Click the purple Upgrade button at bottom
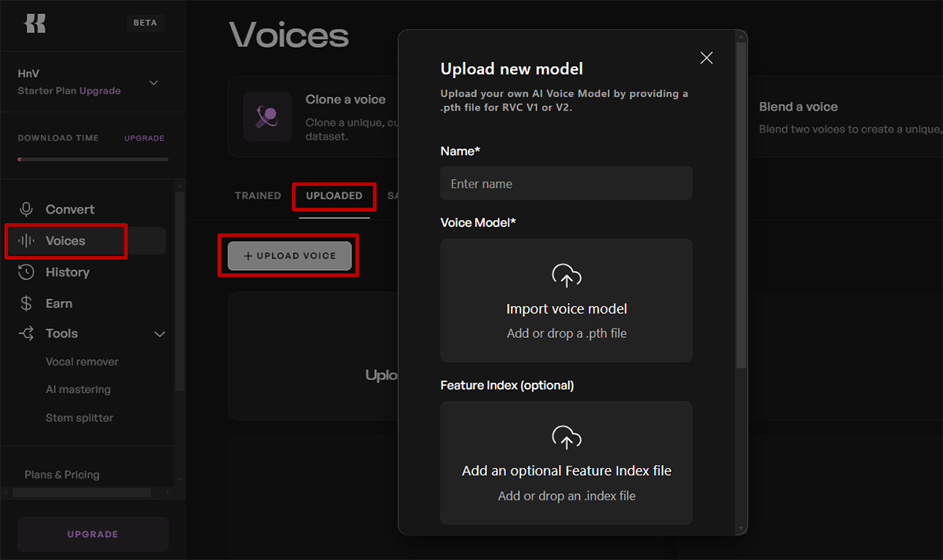The height and width of the screenshot is (560, 943). click(x=93, y=534)
